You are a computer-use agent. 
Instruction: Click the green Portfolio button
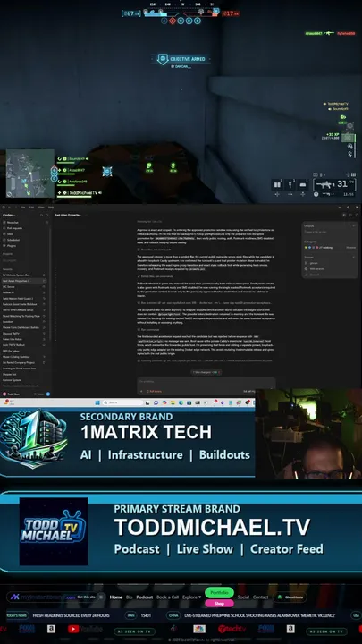coord(219,592)
